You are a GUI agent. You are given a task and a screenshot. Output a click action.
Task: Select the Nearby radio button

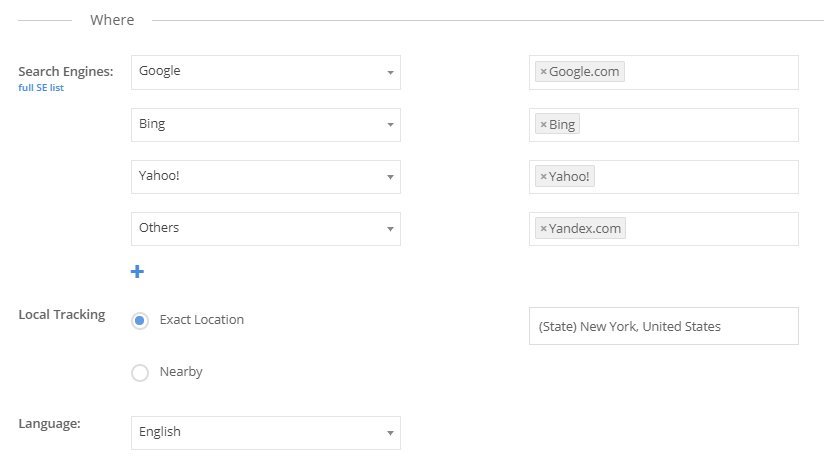tap(140, 373)
